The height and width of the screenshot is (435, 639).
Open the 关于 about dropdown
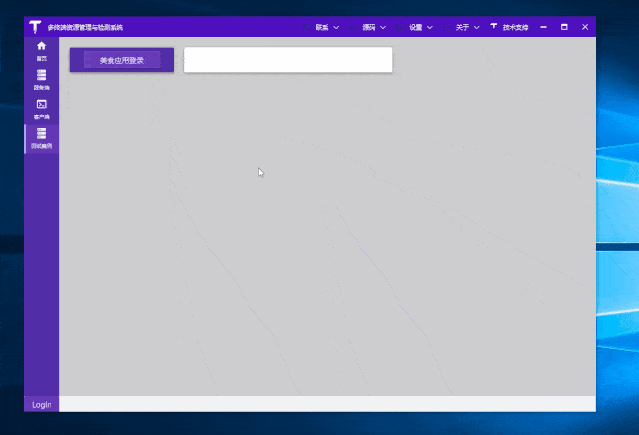point(462,27)
